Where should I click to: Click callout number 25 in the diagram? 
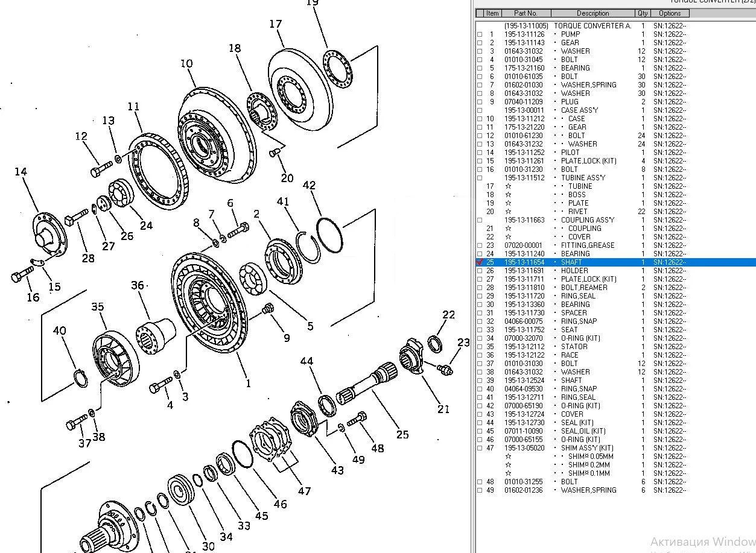(402, 434)
